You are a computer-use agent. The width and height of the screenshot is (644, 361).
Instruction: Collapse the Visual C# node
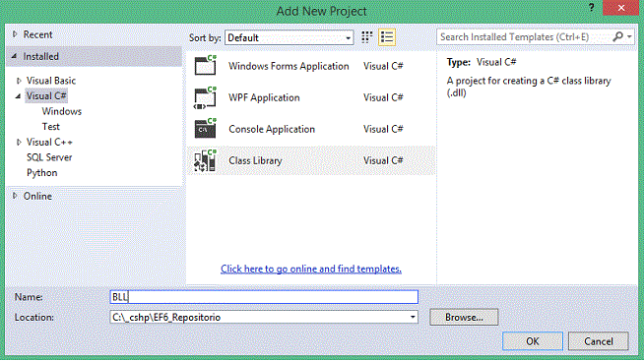(x=18, y=96)
